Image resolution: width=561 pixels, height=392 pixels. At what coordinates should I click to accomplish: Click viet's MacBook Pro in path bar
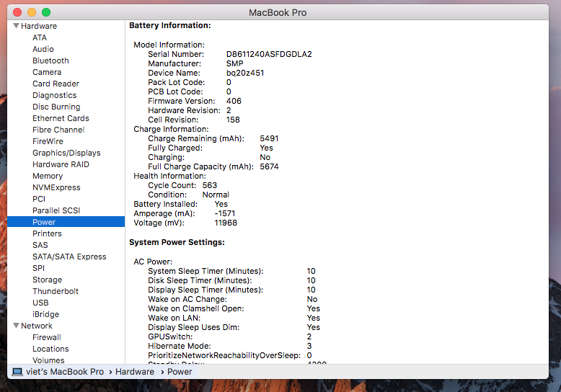click(x=65, y=372)
